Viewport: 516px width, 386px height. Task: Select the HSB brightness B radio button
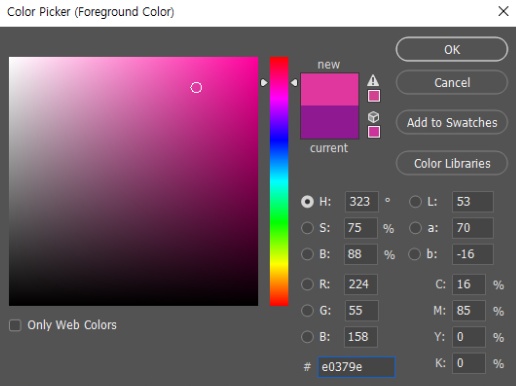[307, 254]
